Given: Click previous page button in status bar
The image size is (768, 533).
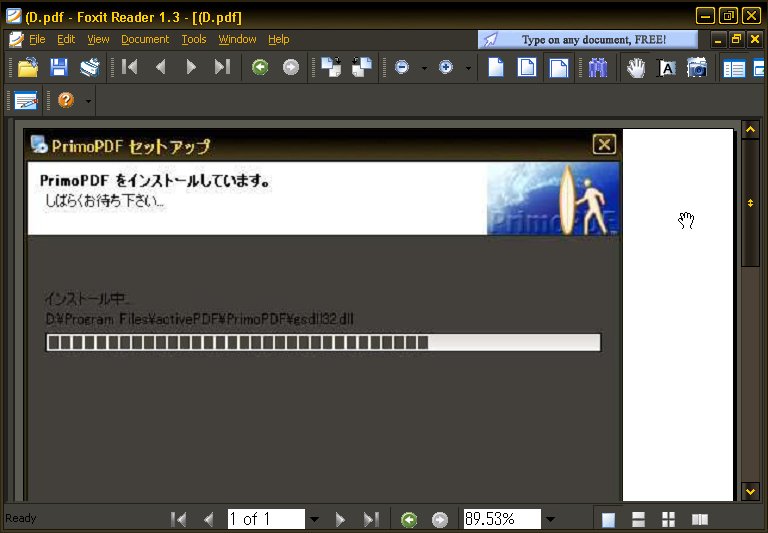Looking at the screenshot, I should (209, 519).
